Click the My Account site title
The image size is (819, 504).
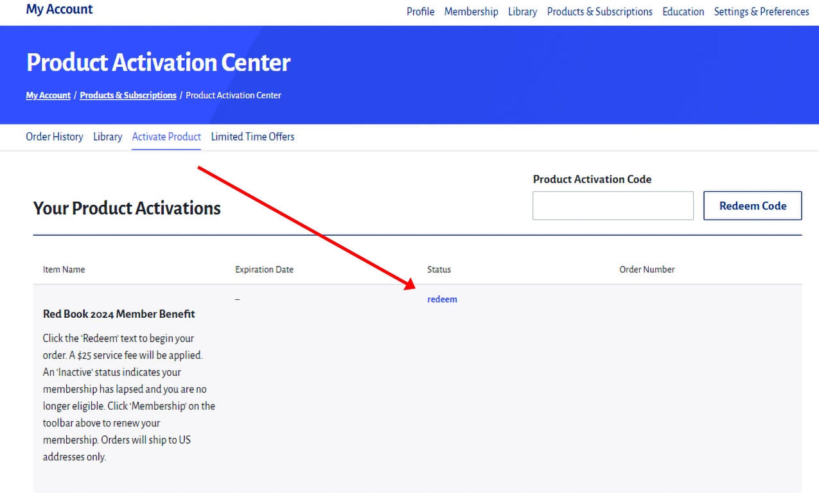click(x=59, y=10)
